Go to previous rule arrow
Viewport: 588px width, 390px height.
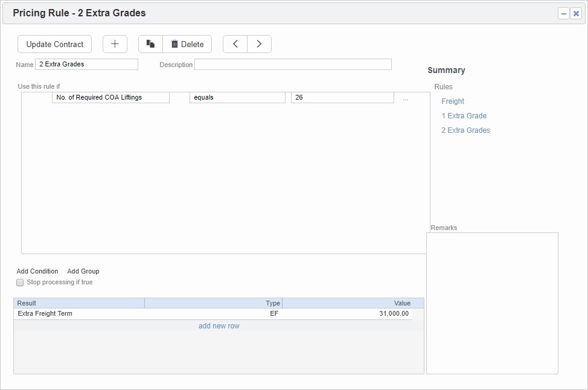(235, 44)
